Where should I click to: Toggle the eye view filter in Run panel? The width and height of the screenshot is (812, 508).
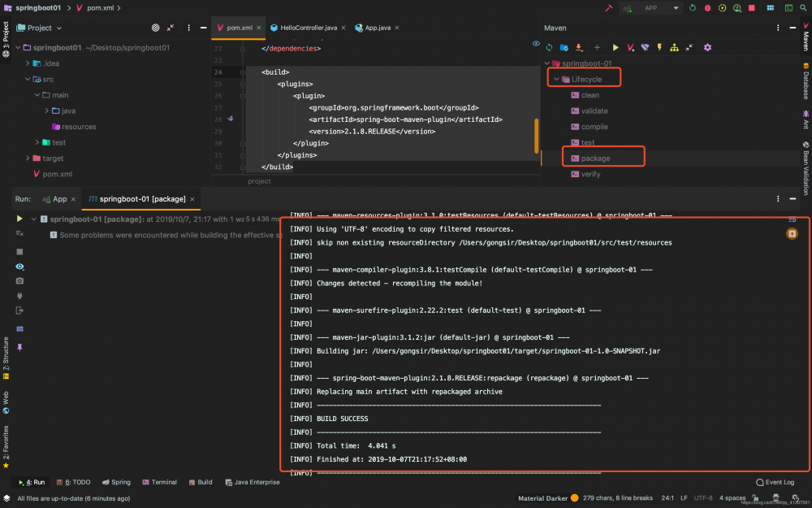coord(19,267)
